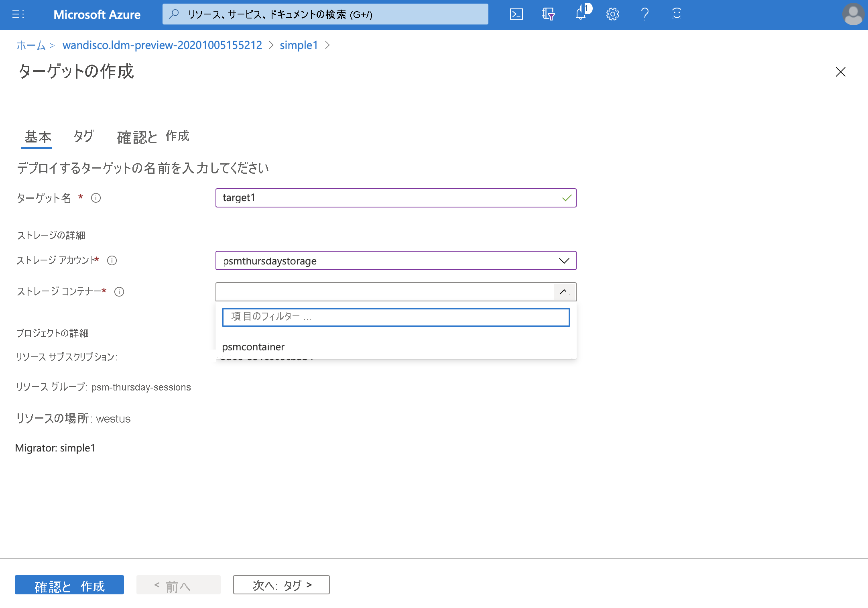
Task: Send feedback using the smiley icon
Action: coord(676,14)
